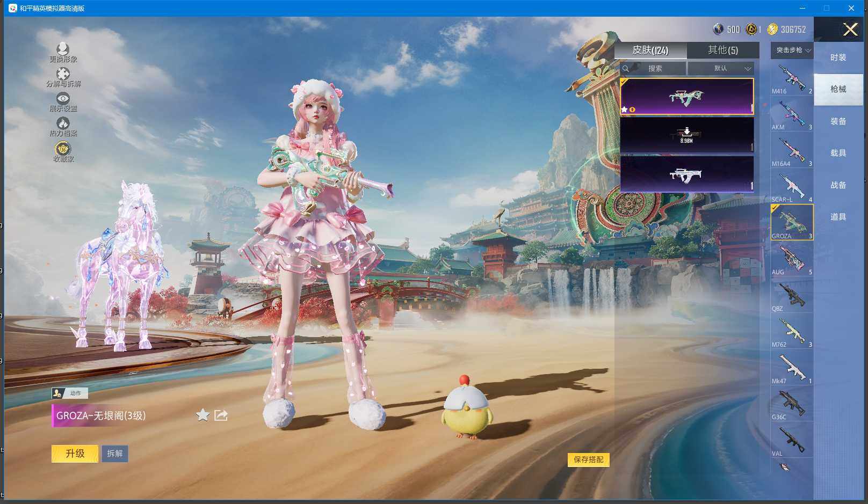Open the 战备 category
This screenshot has height=504, width=868.
coord(838,185)
